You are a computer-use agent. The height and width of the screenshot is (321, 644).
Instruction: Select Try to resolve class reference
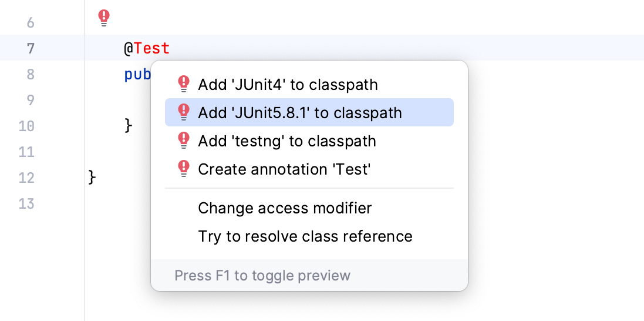click(x=305, y=236)
